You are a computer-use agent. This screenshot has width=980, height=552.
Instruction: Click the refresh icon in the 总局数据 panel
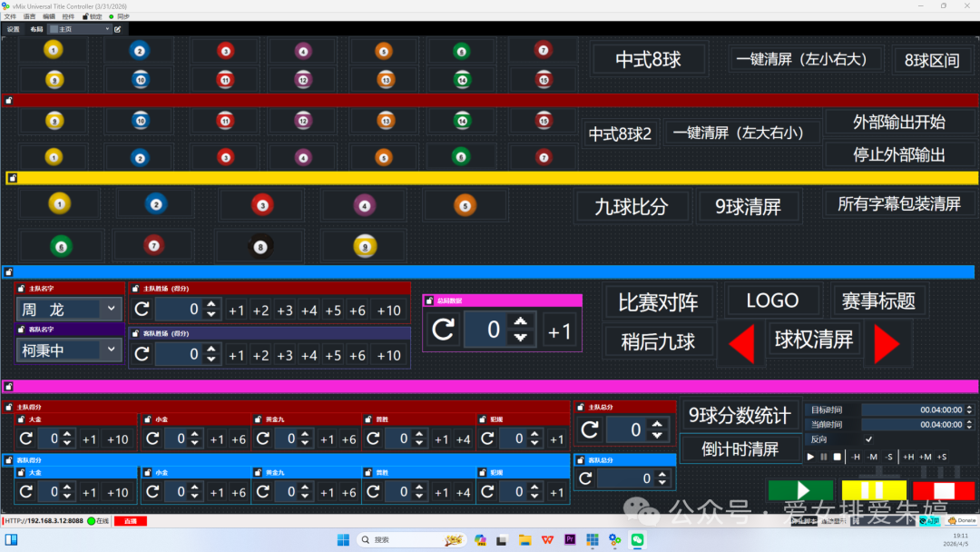pos(442,330)
